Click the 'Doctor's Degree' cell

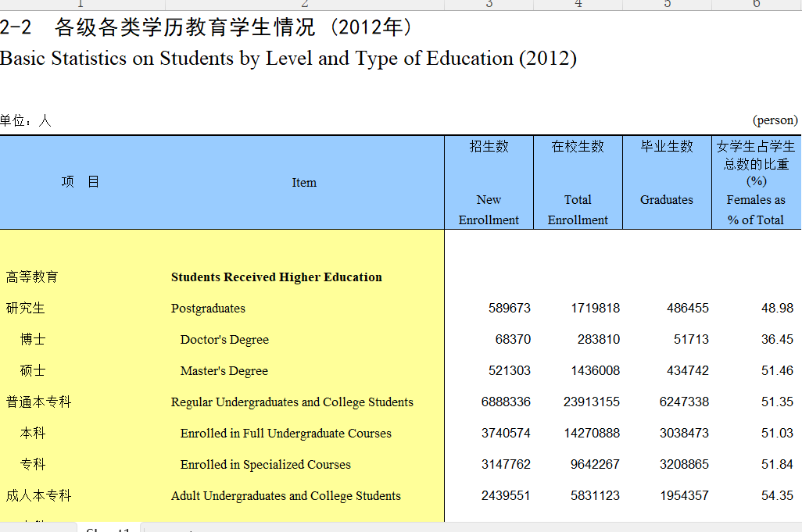coord(224,340)
